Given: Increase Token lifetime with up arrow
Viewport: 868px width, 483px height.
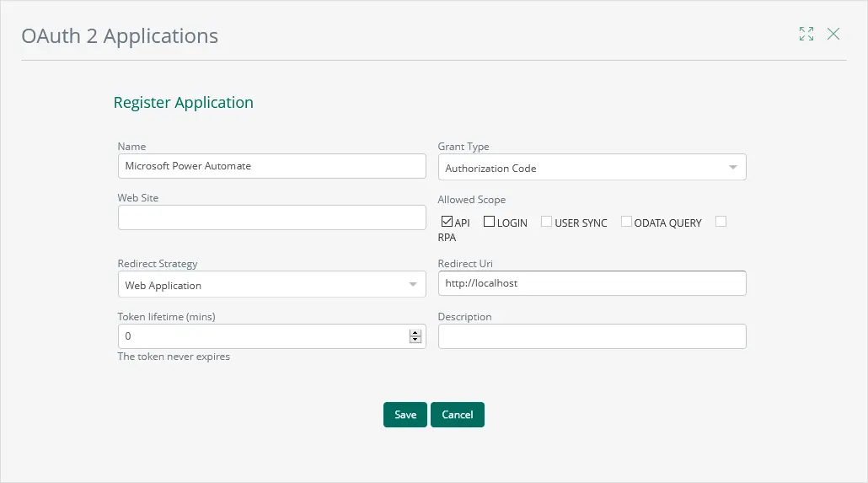Looking at the screenshot, I should point(415,333).
